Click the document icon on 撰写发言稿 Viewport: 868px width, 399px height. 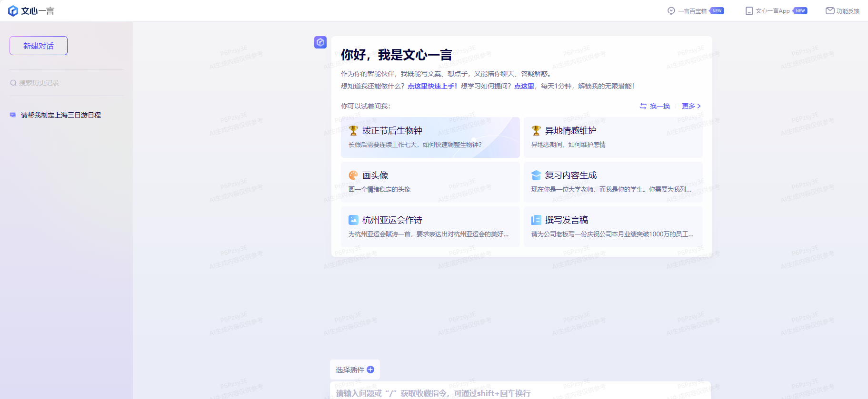(x=536, y=220)
